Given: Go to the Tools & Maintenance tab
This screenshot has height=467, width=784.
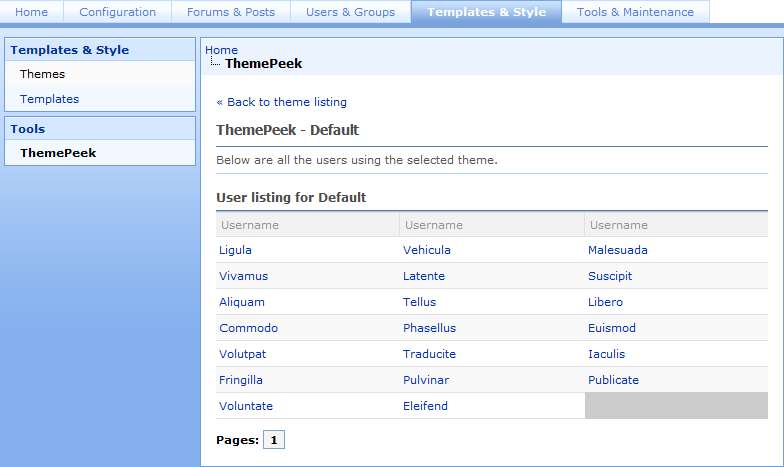Looking at the screenshot, I should pyautogui.click(x=635, y=12).
